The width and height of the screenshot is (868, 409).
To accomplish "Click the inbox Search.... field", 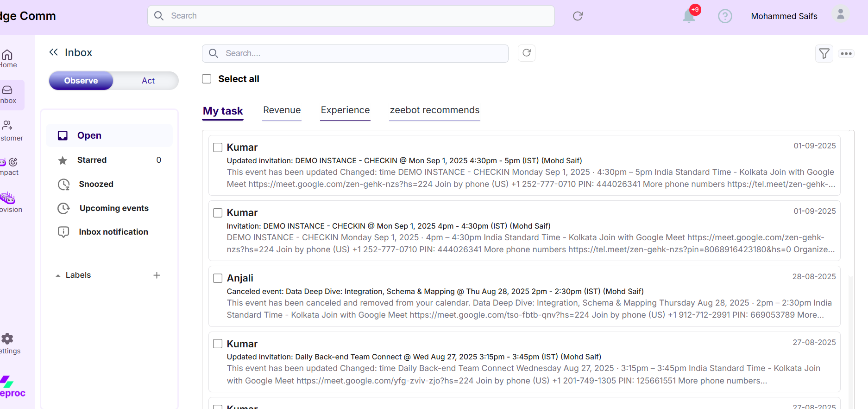I will [361, 53].
